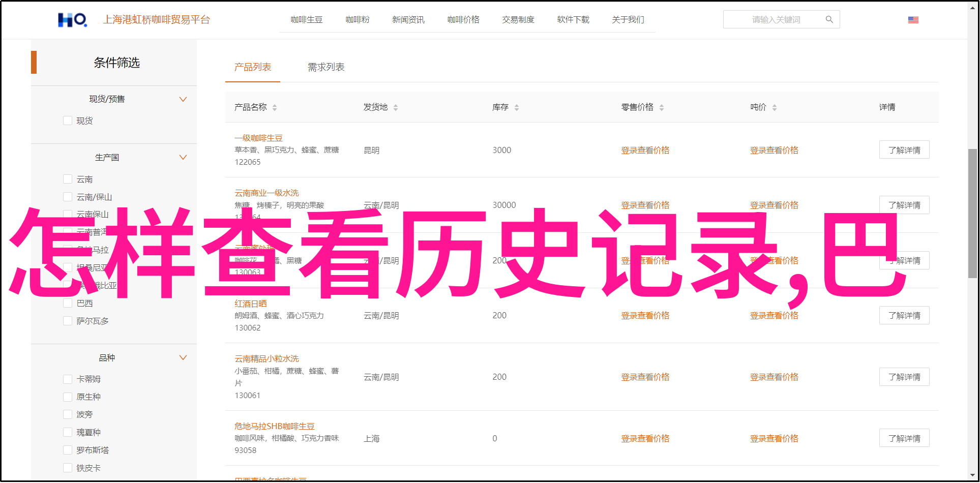980x483 pixels.
Task: Switch to the 产品列表 tab
Action: (x=253, y=67)
